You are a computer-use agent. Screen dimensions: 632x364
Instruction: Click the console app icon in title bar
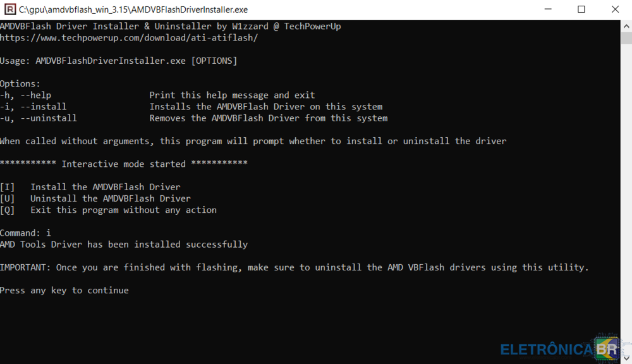click(8, 9)
